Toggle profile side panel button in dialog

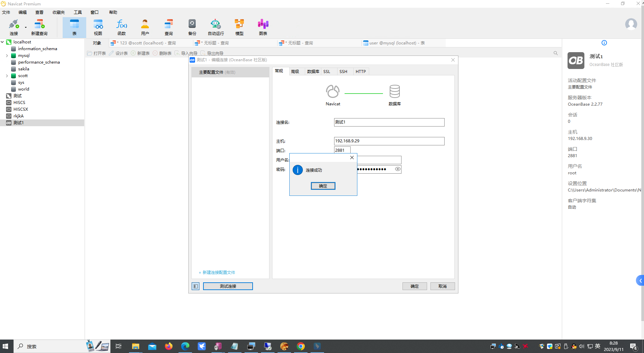coord(196,286)
